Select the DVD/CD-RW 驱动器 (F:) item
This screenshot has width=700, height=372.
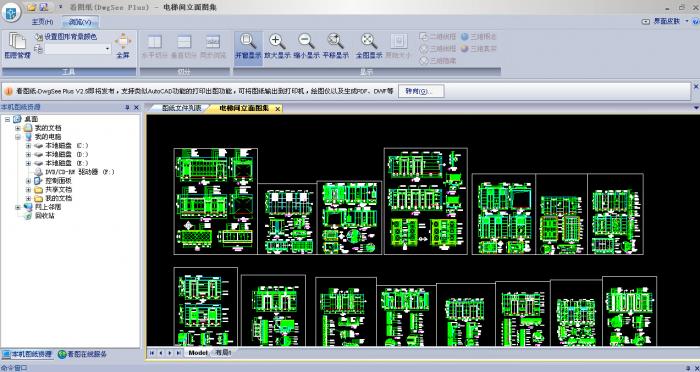(x=79, y=172)
